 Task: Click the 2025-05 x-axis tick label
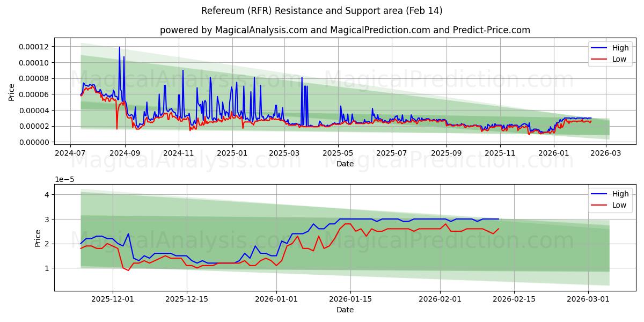click(338, 153)
